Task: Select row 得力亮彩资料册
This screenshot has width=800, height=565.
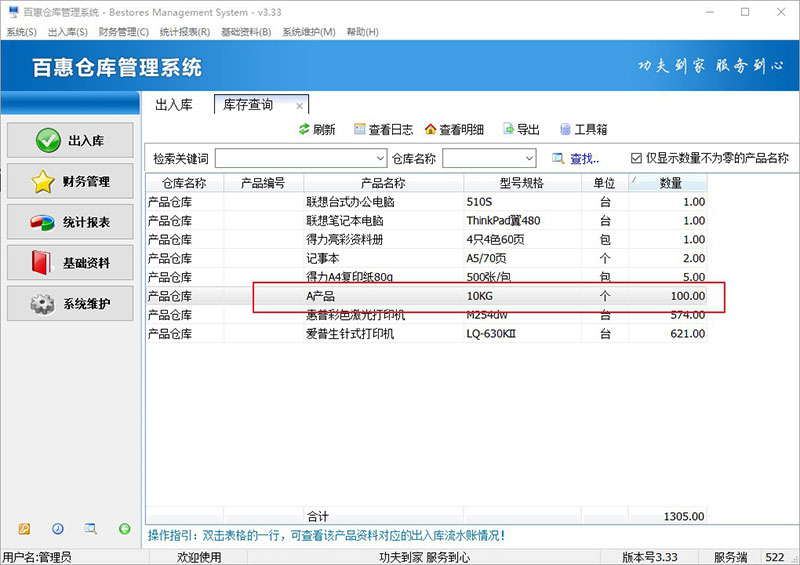Action: tap(426, 240)
